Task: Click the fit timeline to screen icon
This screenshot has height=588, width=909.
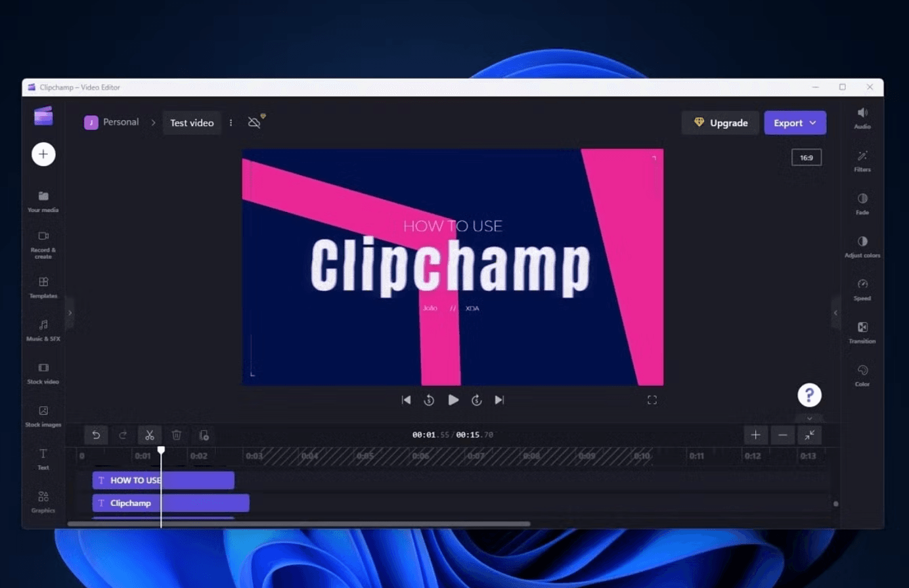Action: 810,435
